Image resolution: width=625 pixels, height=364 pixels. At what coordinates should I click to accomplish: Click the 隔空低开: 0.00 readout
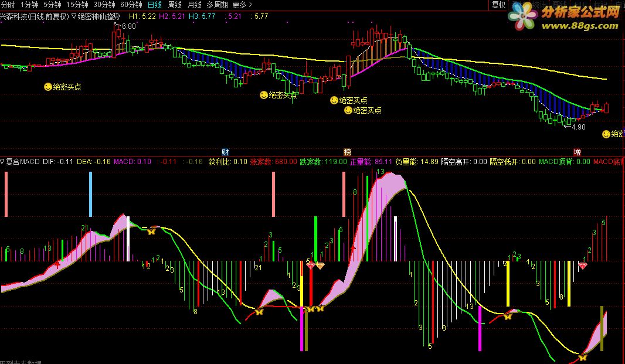512,161
